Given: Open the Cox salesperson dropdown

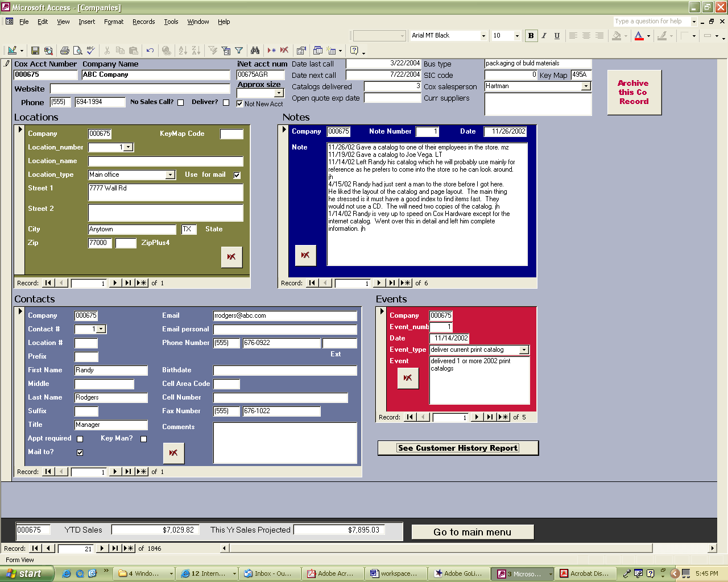Looking at the screenshot, I should (586, 86).
